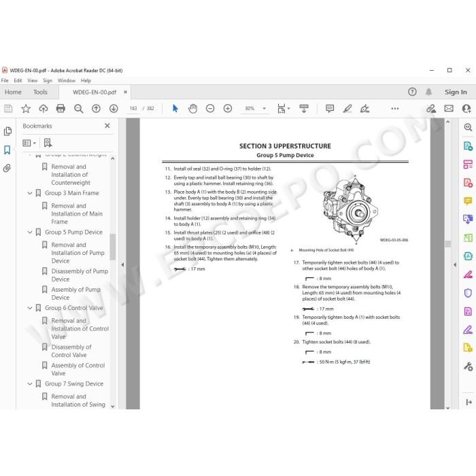Close the WDEG-EN-00.pdf tab

coord(125,92)
